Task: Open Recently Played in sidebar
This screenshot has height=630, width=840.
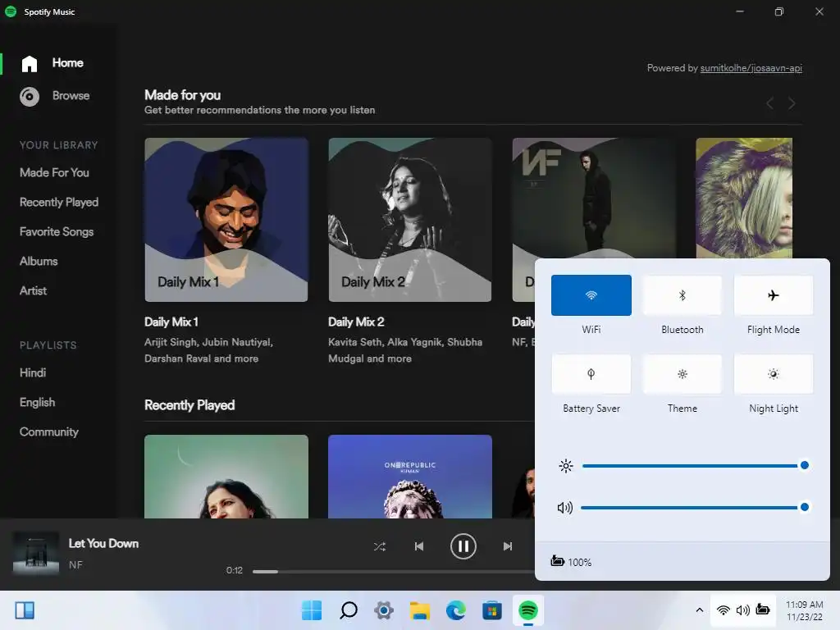Action: point(59,202)
